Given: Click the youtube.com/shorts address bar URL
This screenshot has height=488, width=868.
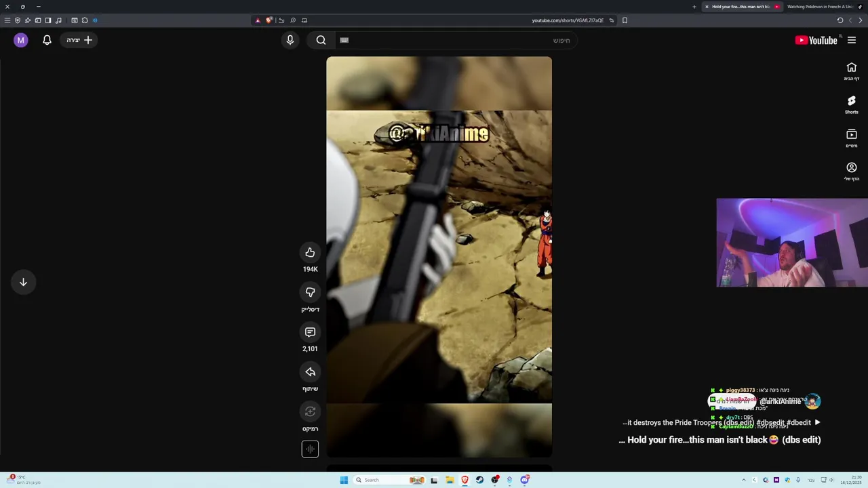Looking at the screenshot, I should (x=568, y=20).
